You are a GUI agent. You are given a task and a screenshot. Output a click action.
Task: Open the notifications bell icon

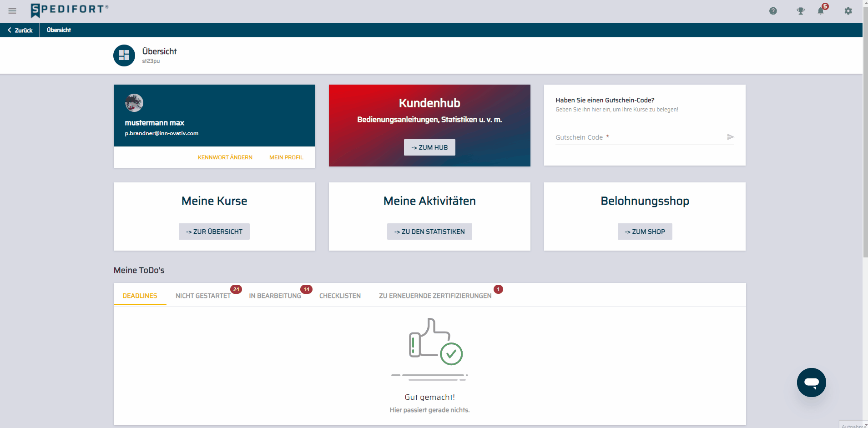pyautogui.click(x=821, y=11)
